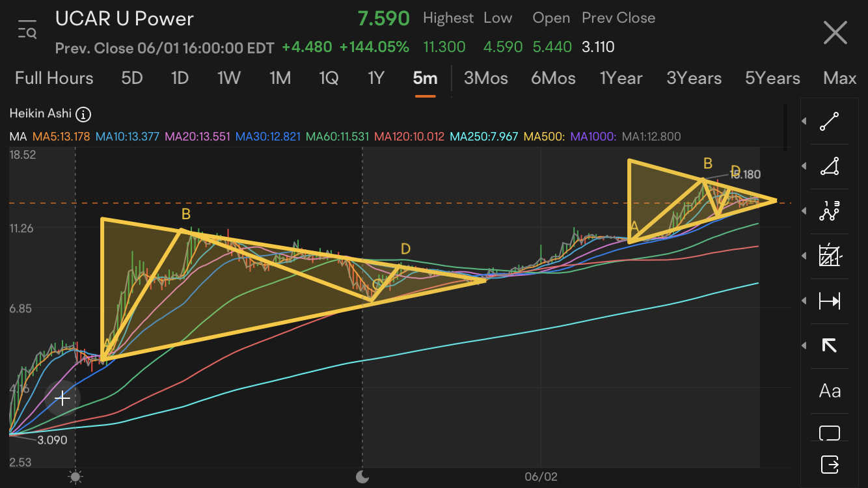Click the MA30:12.821 indicator value
The image size is (868, 488).
[268, 137]
